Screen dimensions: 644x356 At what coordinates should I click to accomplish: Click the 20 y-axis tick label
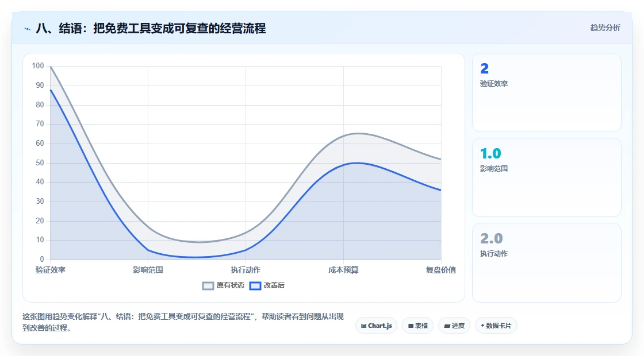40,220
